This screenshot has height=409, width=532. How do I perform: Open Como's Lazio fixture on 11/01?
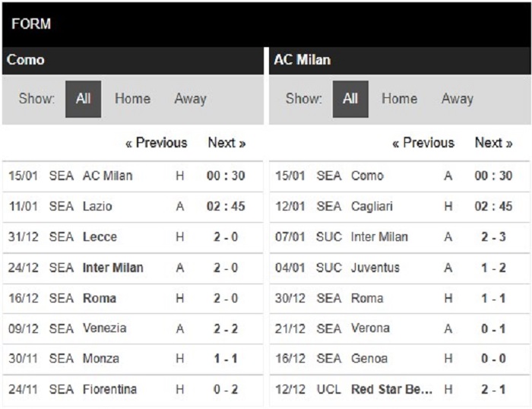click(133, 206)
